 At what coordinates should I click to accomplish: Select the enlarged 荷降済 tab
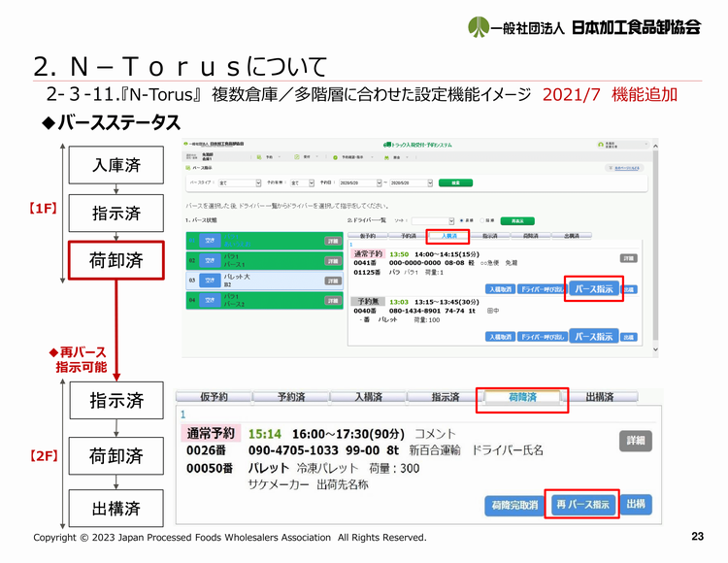[x=523, y=397]
